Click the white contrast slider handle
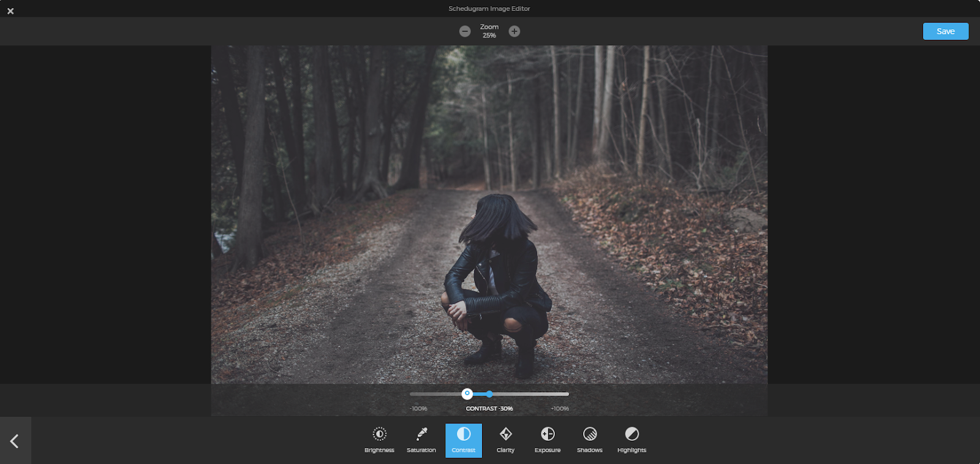980x464 pixels. point(467,394)
